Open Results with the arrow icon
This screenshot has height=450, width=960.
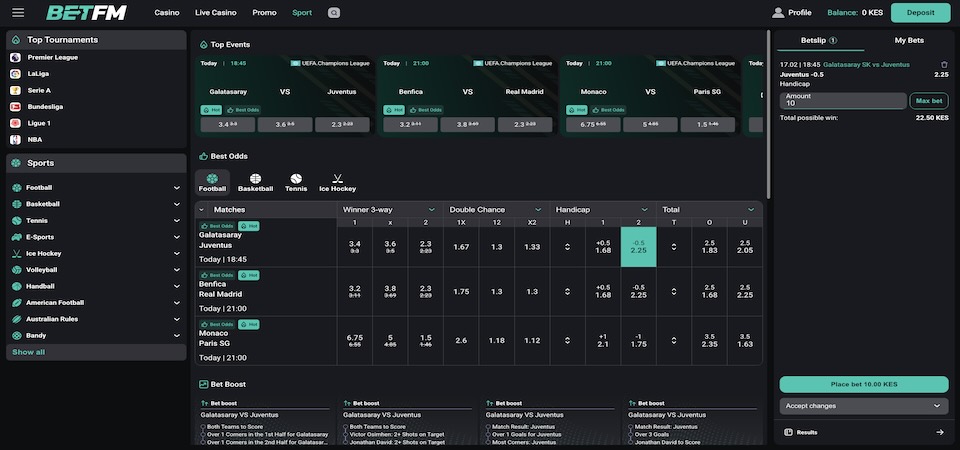coord(940,432)
